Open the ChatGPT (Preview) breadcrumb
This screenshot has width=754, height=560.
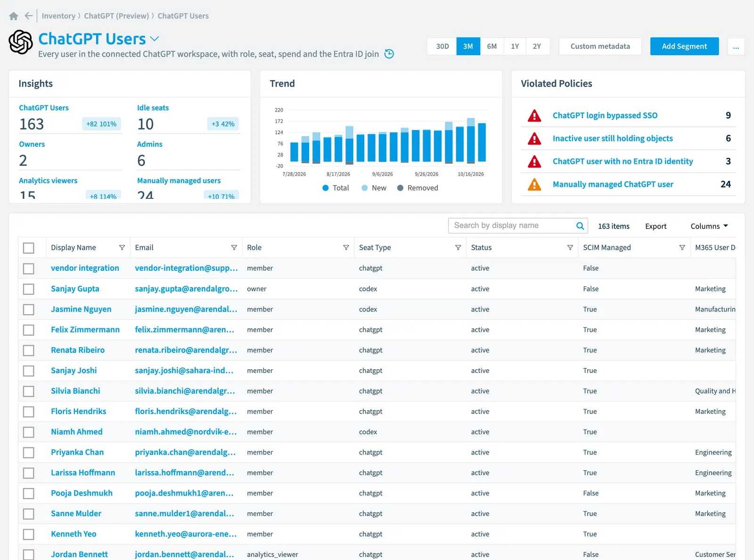click(116, 16)
